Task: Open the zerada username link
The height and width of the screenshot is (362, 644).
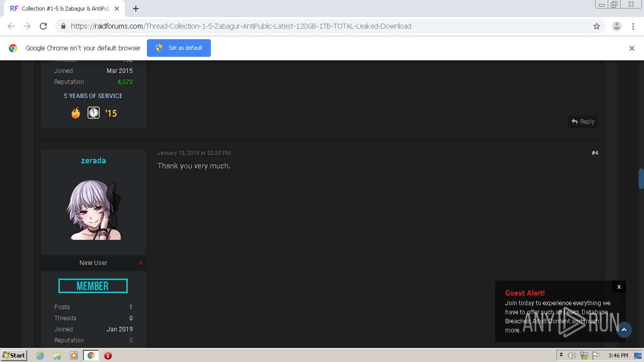Action: pyautogui.click(x=94, y=161)
